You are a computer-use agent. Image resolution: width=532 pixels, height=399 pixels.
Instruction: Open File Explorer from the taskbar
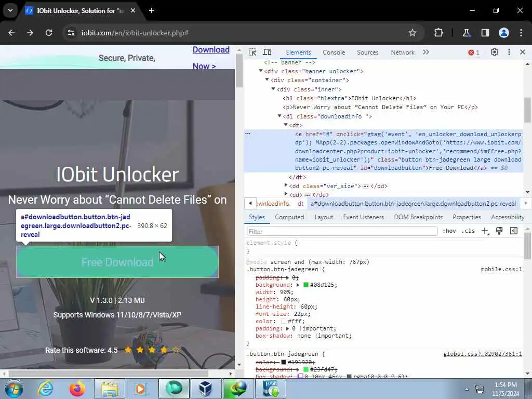coord(109,389)
